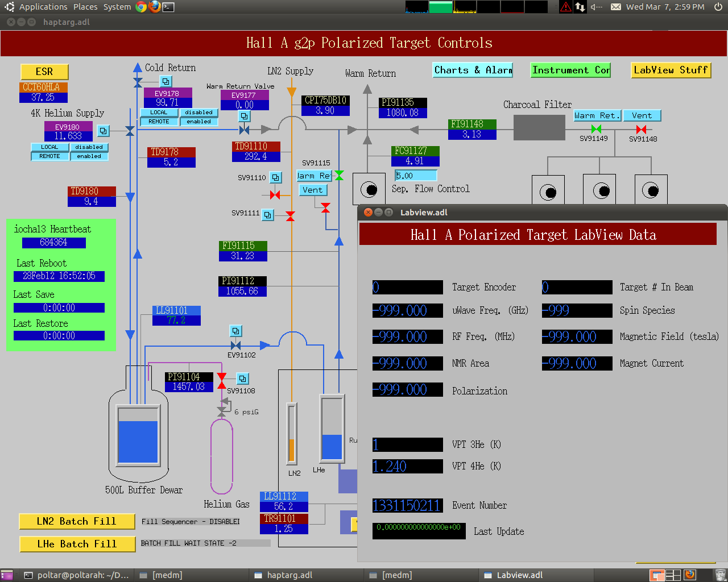Screen dimensions: 728x582
Task: Click the red SV91108 valve symbol
Action: pyautogui.click(x=222, y=381)
